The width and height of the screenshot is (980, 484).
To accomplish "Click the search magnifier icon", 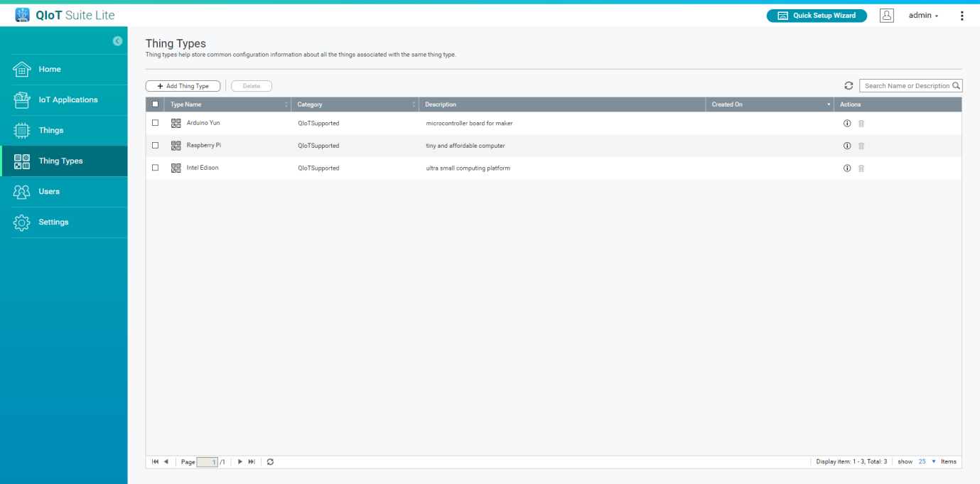I will click(957, 86).
